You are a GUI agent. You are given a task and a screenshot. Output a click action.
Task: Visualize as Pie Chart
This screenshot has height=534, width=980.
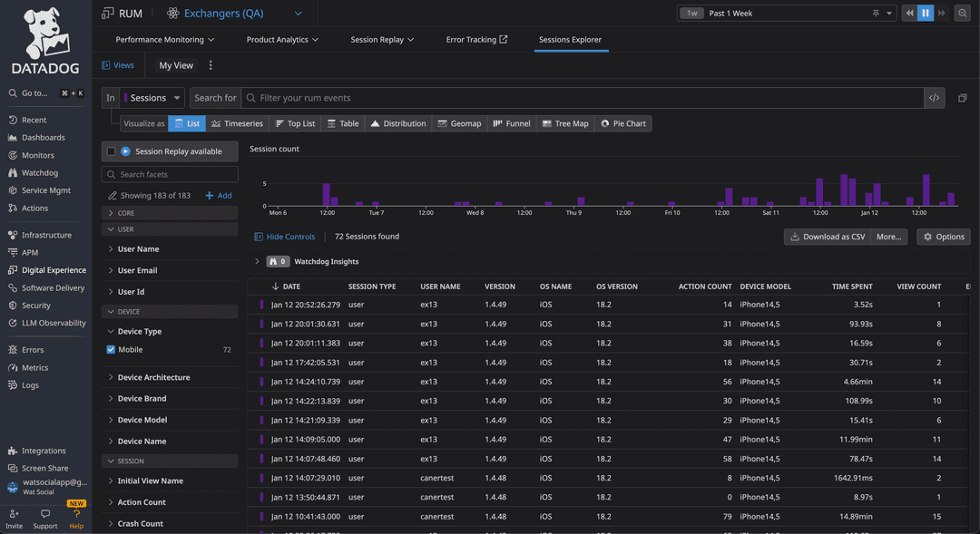tap(623, 123)
